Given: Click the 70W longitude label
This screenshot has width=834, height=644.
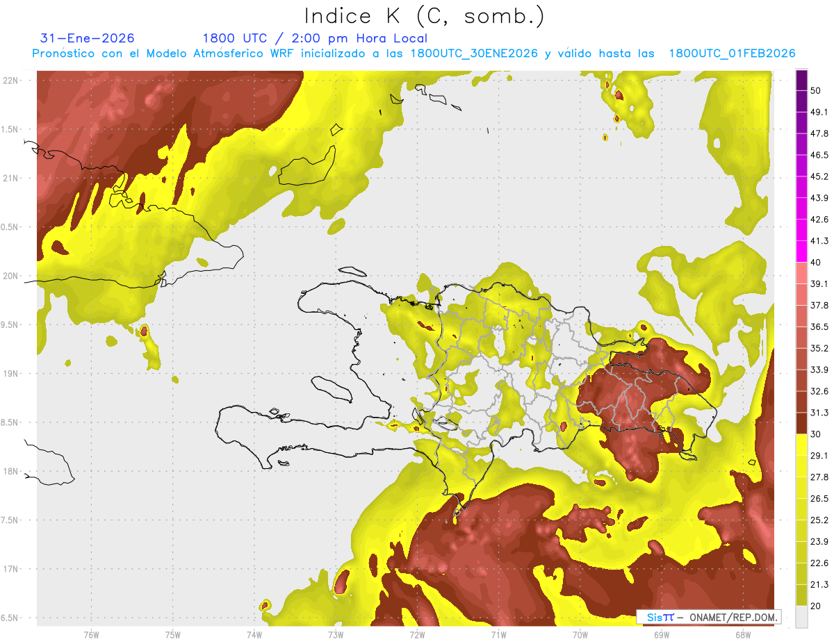Looking at the screenshot, I should [x=580, y=634].
